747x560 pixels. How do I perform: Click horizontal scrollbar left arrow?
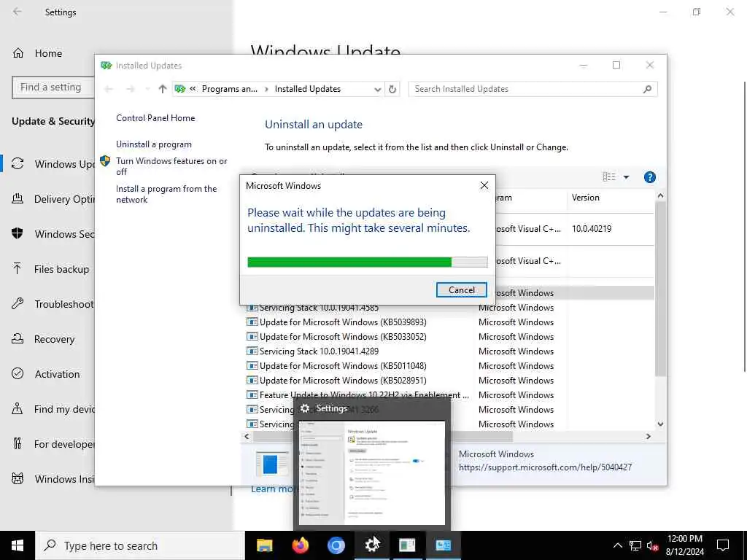(x=247, y=436)
